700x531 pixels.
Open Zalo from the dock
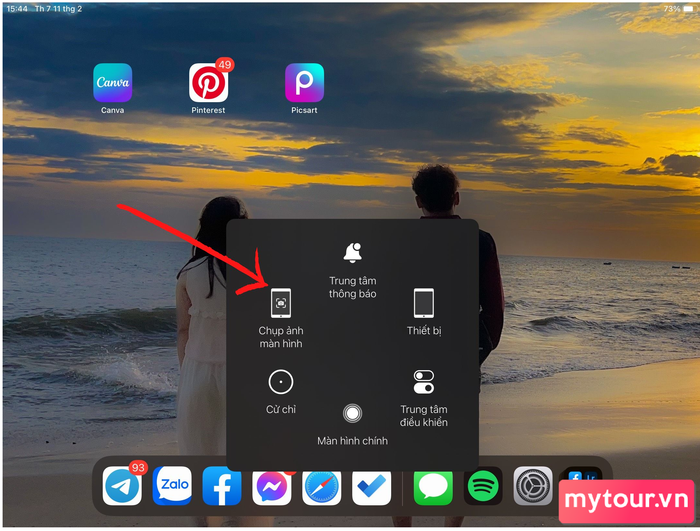click(172, 486)
